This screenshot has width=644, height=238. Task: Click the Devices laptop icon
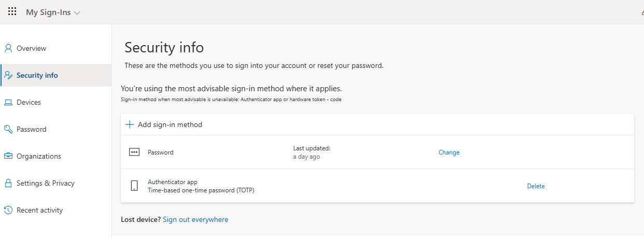pos(8,102)
